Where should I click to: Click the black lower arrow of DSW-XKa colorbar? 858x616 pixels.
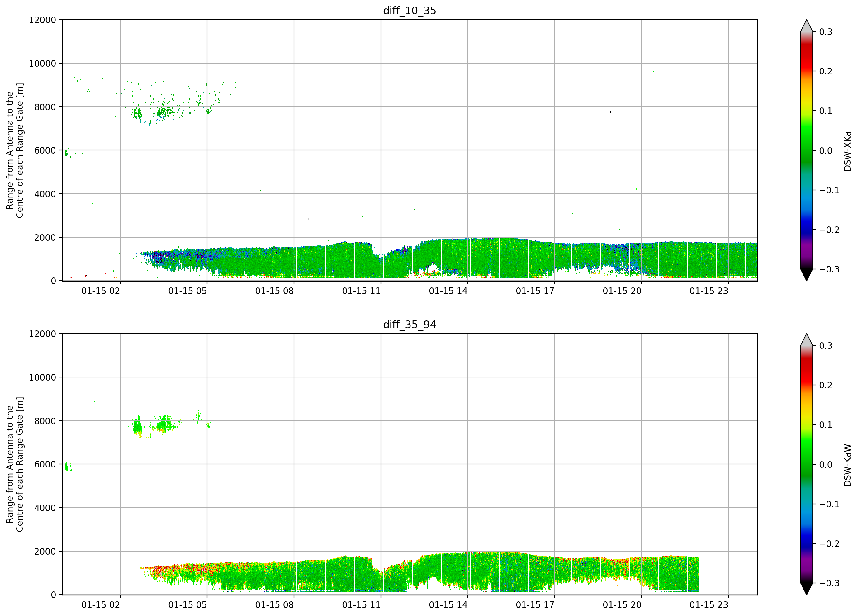click(x=807, y=275)
